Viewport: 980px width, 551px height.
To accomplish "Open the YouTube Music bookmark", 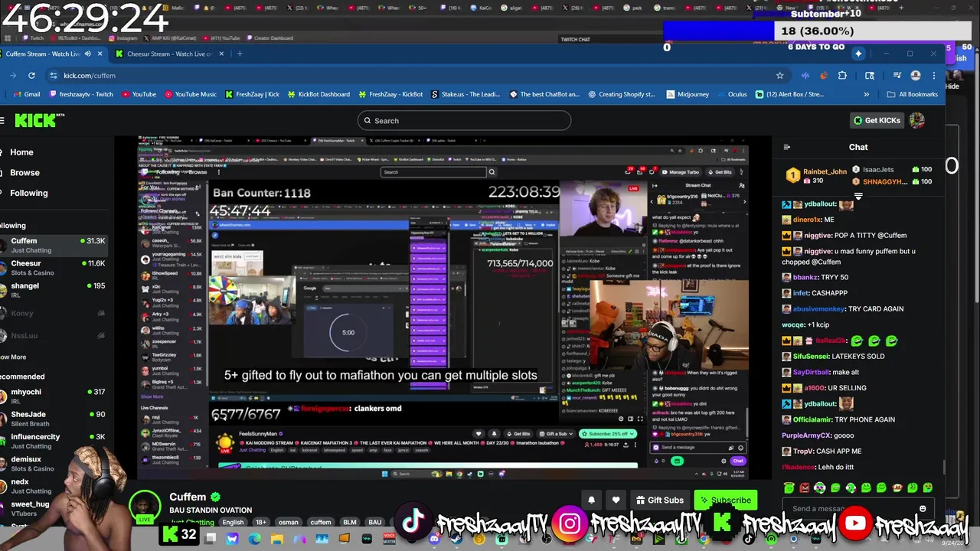I will tap(191, 94).
